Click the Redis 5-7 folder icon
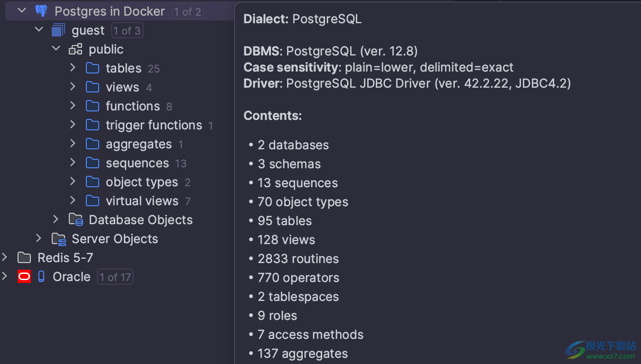 coord(24,258)
